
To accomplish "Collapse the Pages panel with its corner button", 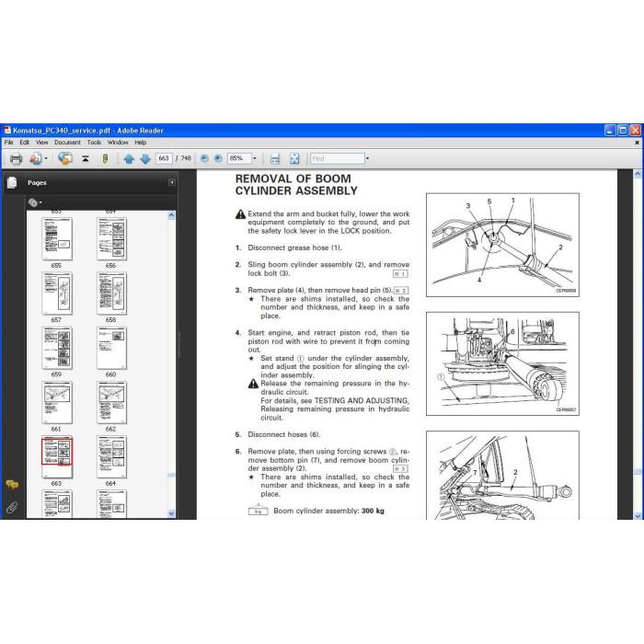I will (x=172, y=182).
